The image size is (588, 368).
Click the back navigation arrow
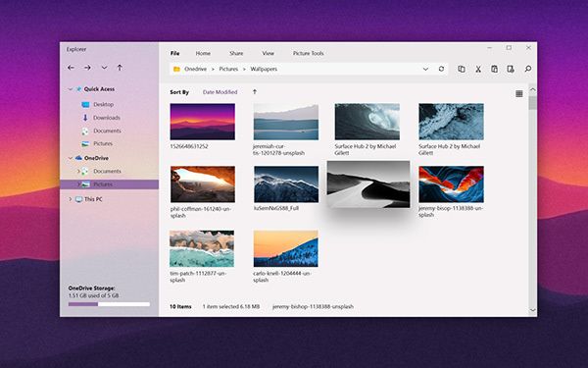point(71,68)
